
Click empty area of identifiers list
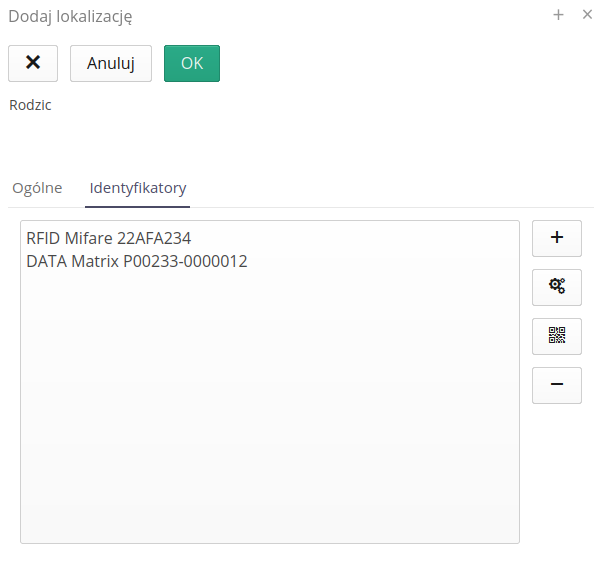(270, 420)
